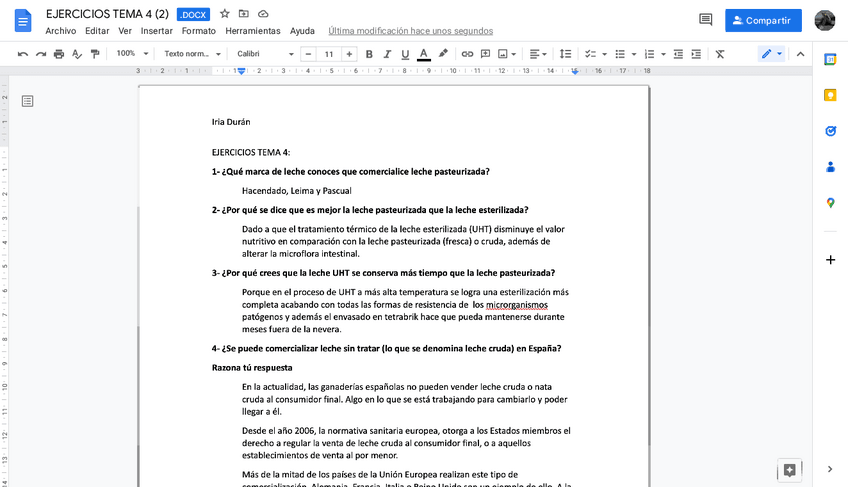Open the Google account avatar
The height and width of the screenshot is (487, 848).
(x=825, y=21)
